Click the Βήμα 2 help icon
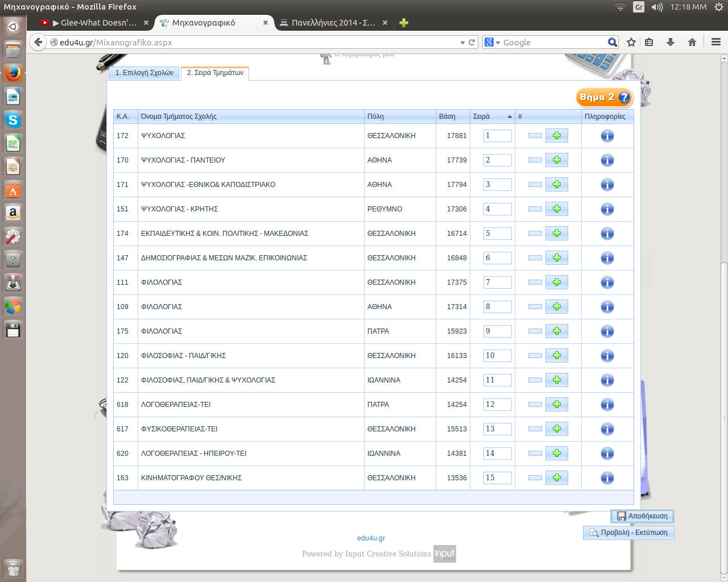The width and height of the screenshot is (728, 582). [x=624, y=98]
